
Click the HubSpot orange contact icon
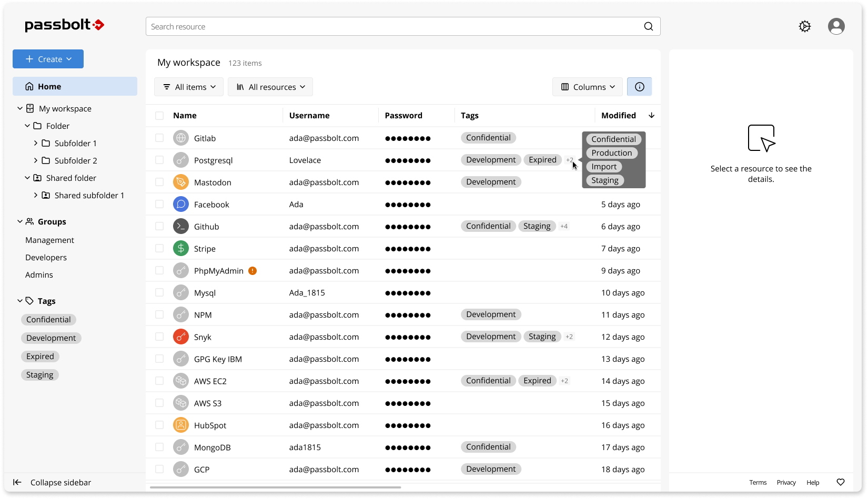point(181,425)
